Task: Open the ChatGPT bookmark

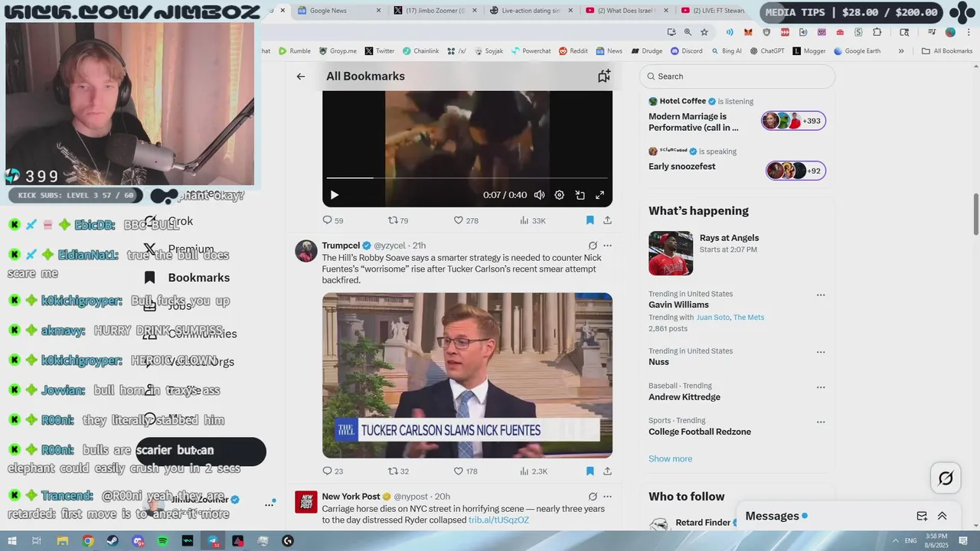Action: click(767, 51)
